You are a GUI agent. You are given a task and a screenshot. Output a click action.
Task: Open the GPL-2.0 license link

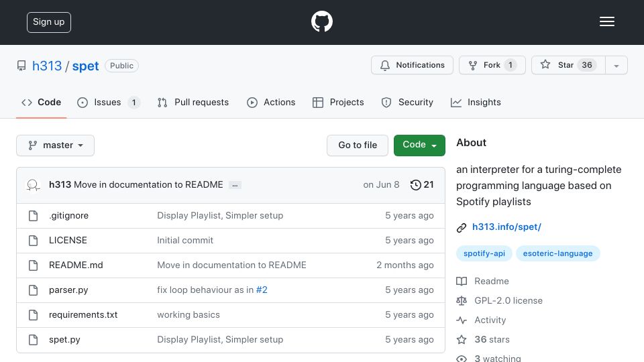508,300
